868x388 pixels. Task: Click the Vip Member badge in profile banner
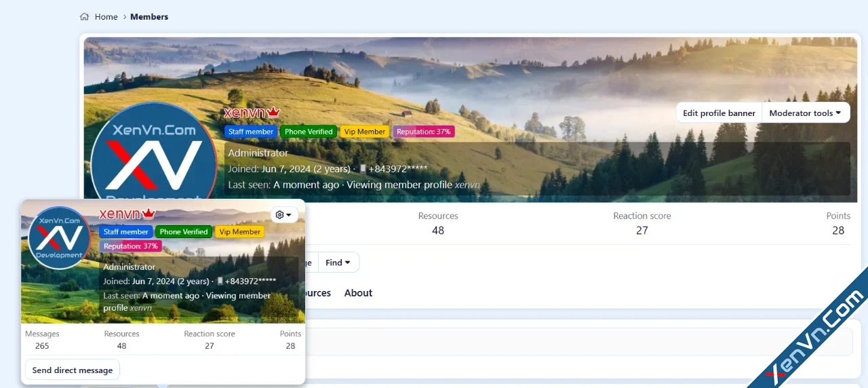pos(365,132)
